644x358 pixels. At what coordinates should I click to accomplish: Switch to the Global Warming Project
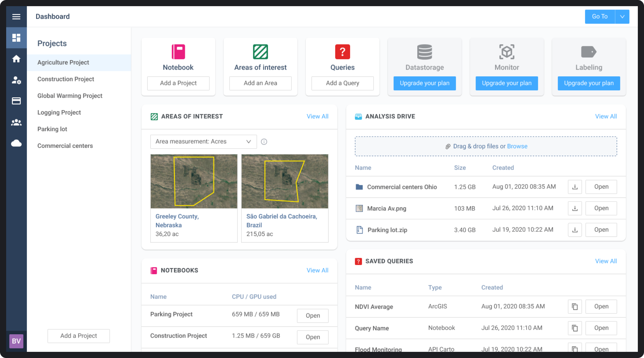coord(70,96)
